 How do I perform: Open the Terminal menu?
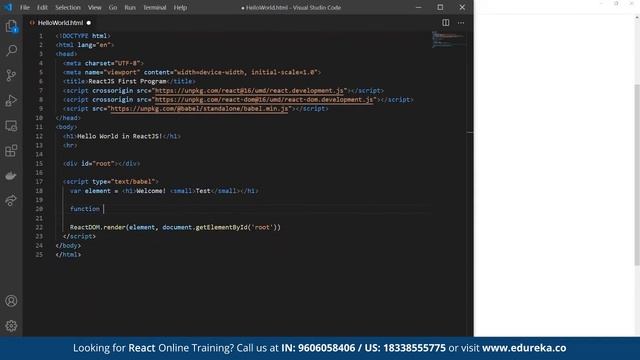pyautogui.click(x=155, y=7)
